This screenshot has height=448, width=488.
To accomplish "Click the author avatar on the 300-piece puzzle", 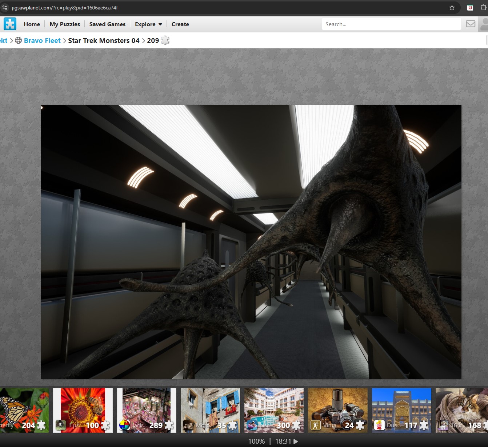I will coord(252,425).
